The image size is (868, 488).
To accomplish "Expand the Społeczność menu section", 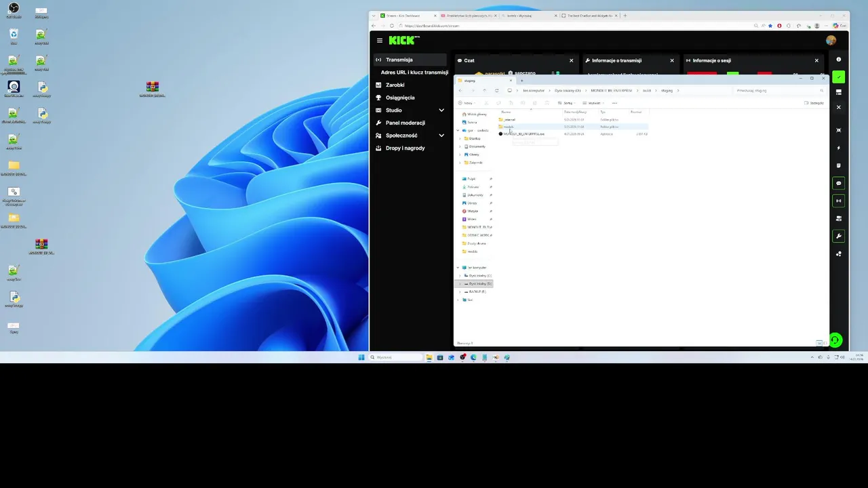I will [x=441, y=136].
